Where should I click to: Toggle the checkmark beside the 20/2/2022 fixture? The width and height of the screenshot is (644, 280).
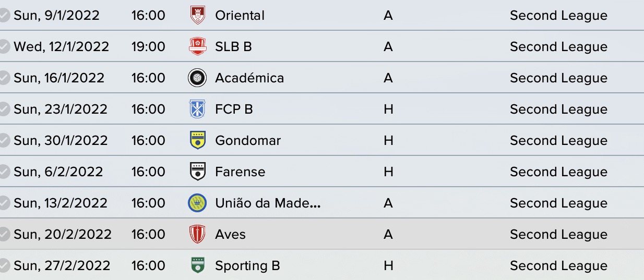[4, 235]
